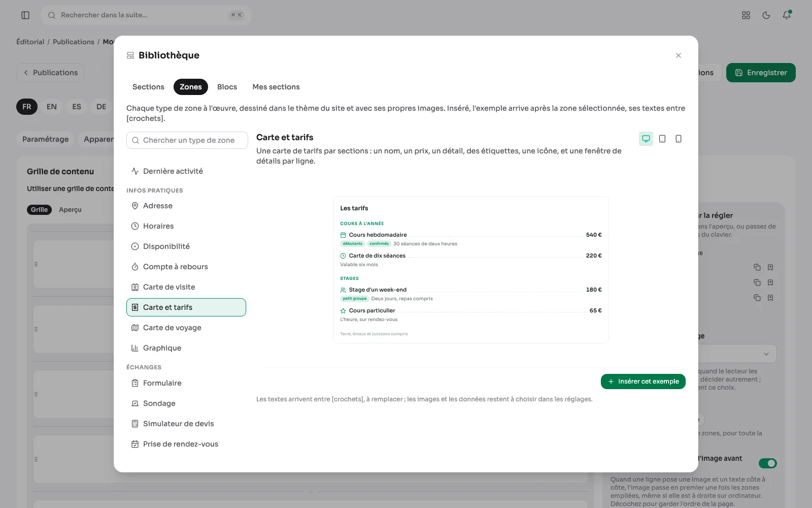Select the desktop preview icon
The width and height of the screenshot is (812, 508).
pyautogui.click(x=646, y=139)
